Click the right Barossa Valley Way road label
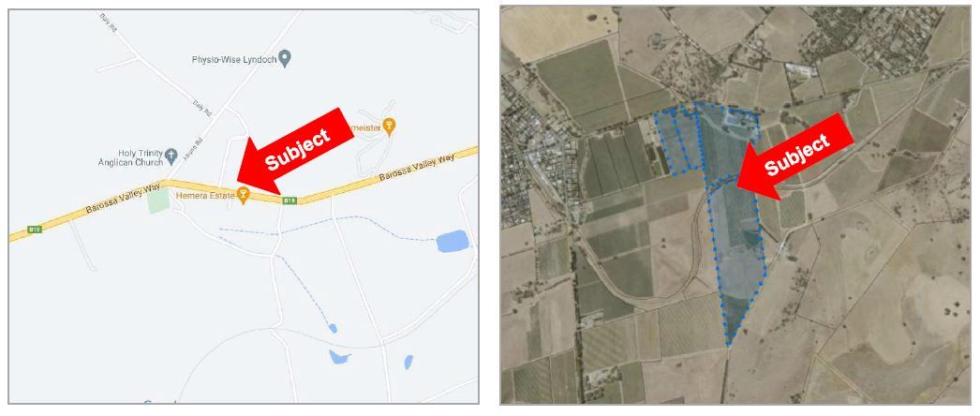Image resolution: width=980 pixels, height=416 pixels. [x=417, y=169]
